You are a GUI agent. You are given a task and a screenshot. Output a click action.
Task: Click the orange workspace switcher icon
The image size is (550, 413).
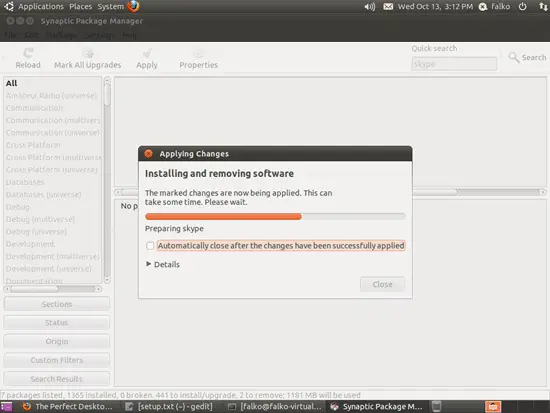(493, 407)
